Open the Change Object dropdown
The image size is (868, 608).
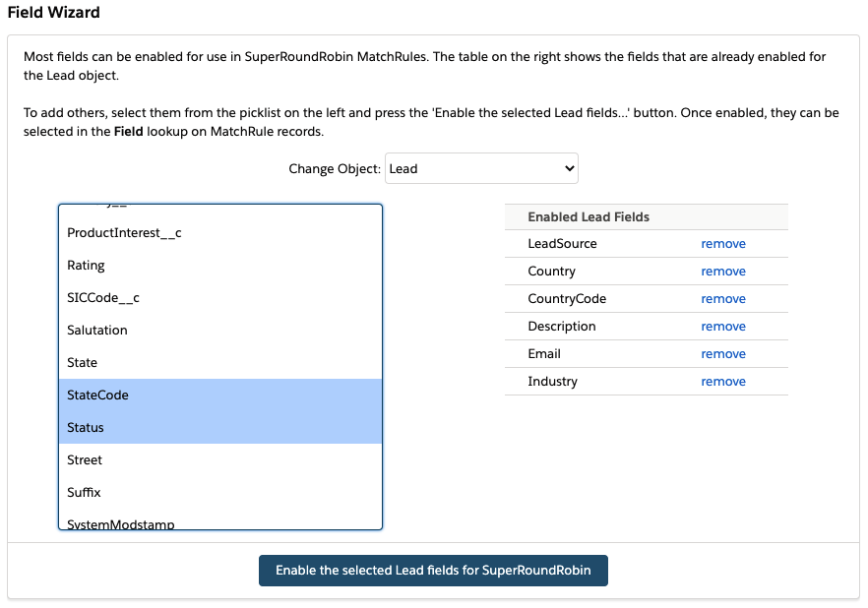click(x=481, y=169)
